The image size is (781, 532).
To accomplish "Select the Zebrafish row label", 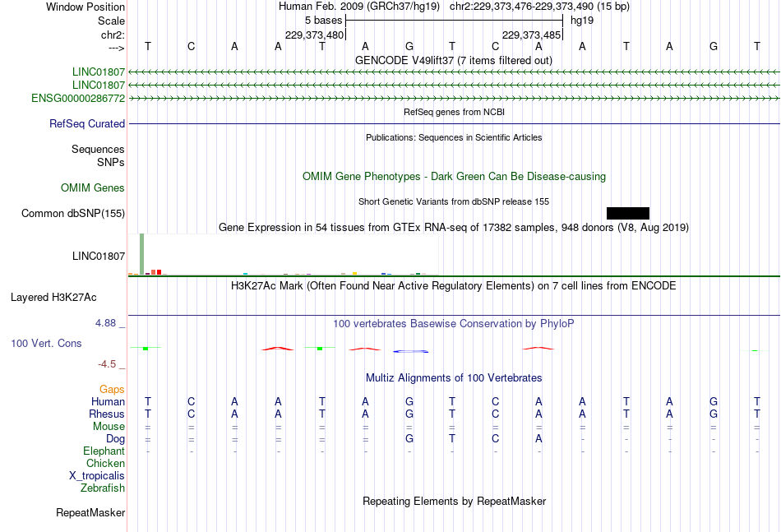I will pyautogui.click(x=103, y=488).
